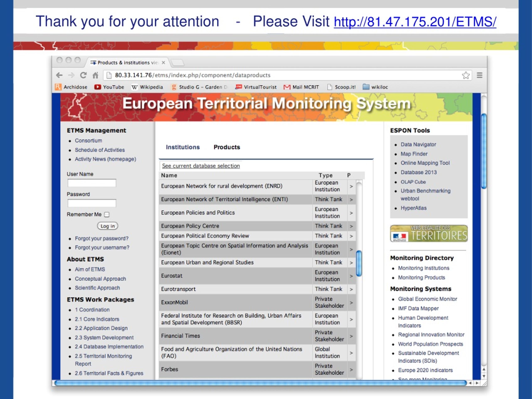Expand the ExxonMobil row arrow
The image size is (532, 399).
(x=351, y=303)
